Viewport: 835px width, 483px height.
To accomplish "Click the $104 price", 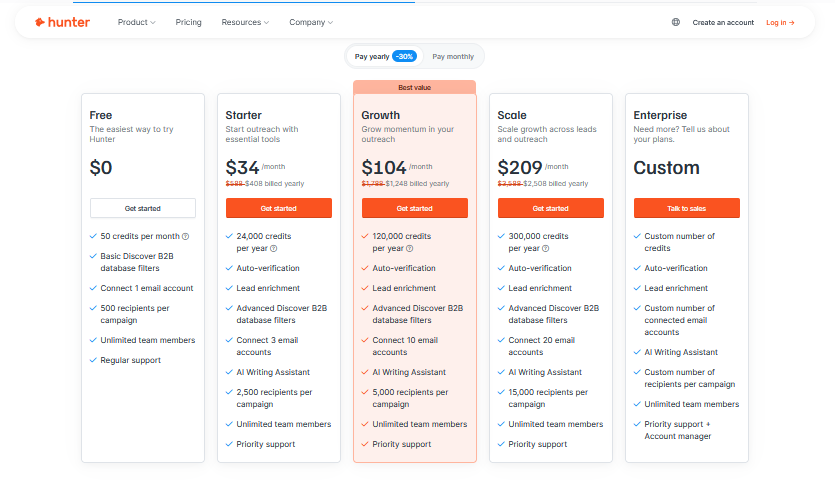I will 383,168.
